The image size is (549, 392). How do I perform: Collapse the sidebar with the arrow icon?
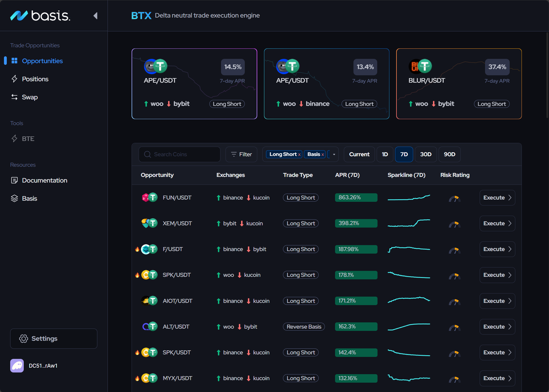coord(95,16)
